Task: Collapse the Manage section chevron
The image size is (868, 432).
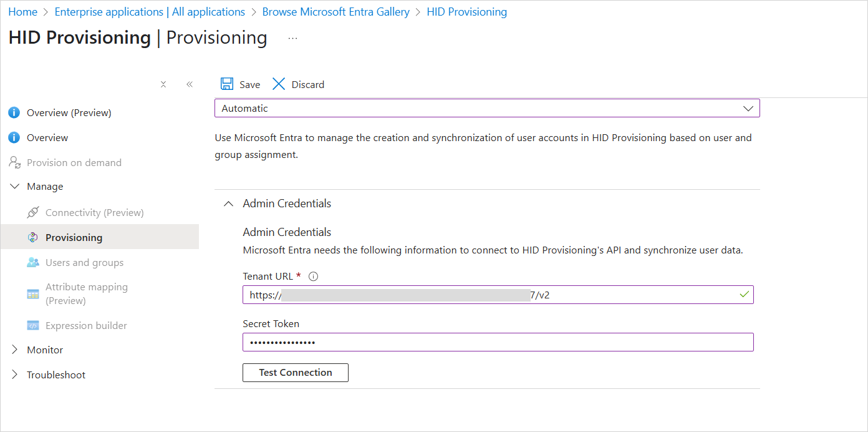Action: pos(15,186)
